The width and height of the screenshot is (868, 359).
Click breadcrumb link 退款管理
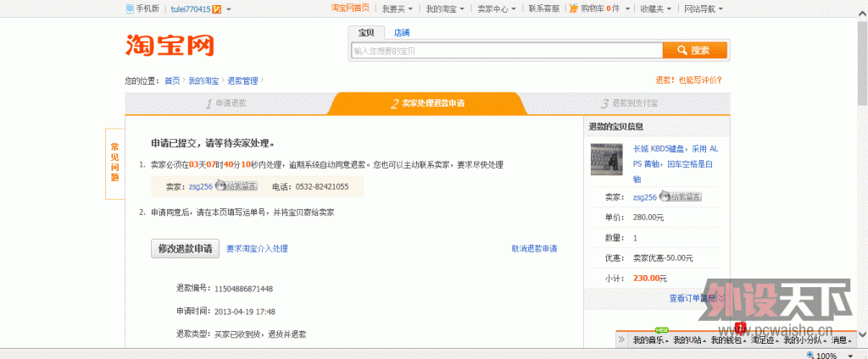click(242, 80)
